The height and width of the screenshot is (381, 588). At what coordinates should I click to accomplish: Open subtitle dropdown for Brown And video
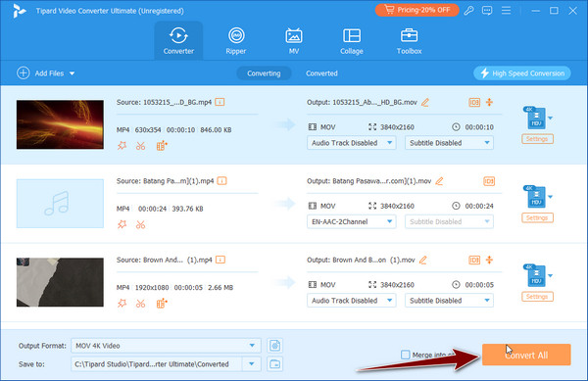point(449,301)
